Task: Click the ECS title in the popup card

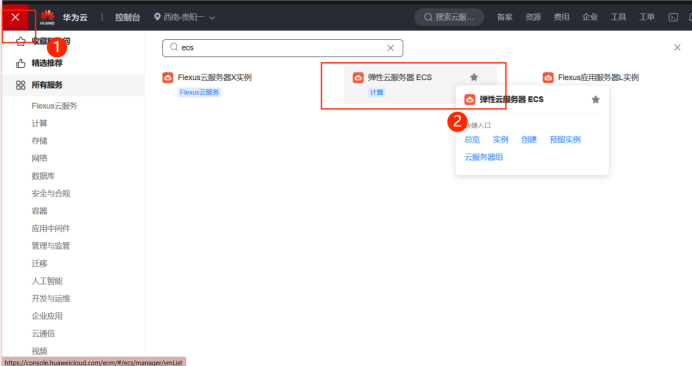Action: pyautogui.click(x=511, y=99)
